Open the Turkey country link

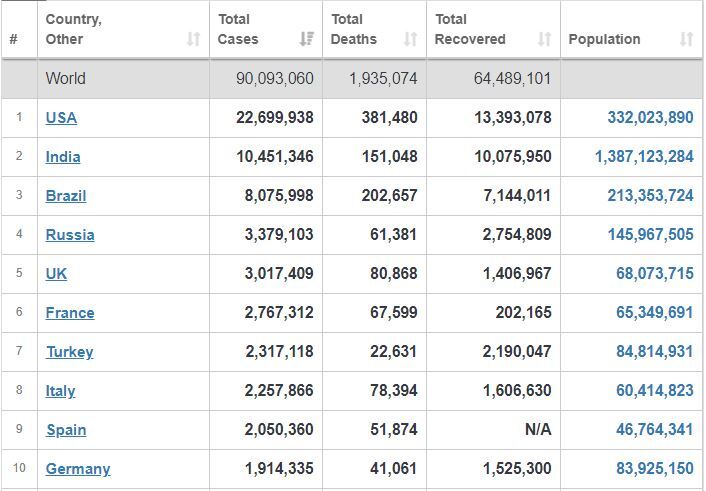point(70,352)
